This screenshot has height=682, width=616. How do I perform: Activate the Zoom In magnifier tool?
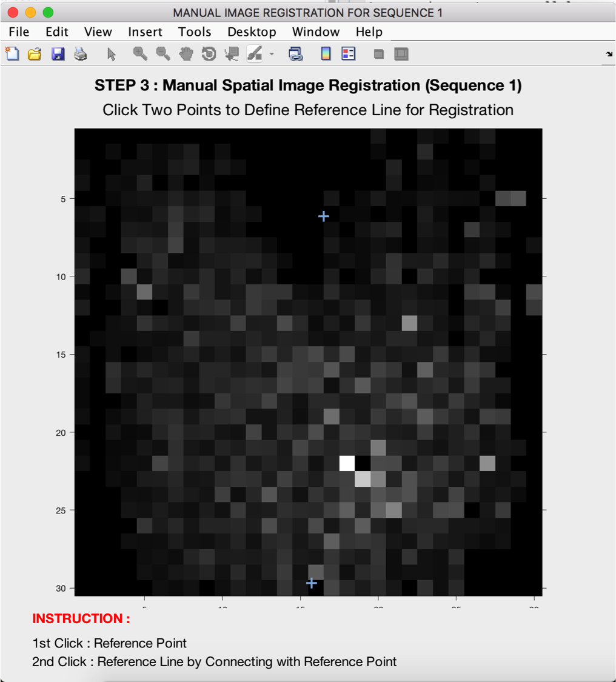pyautogui.click(x=140, y=54)
